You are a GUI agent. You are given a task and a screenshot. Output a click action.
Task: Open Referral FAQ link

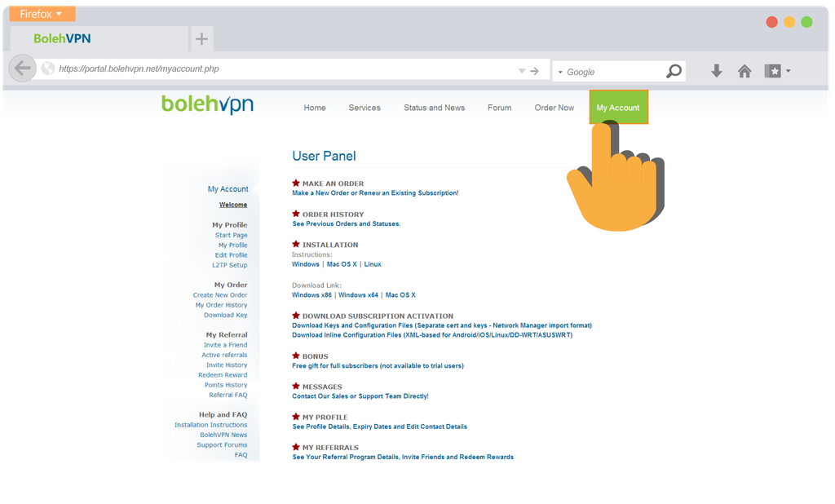click(x=228, y=395)
